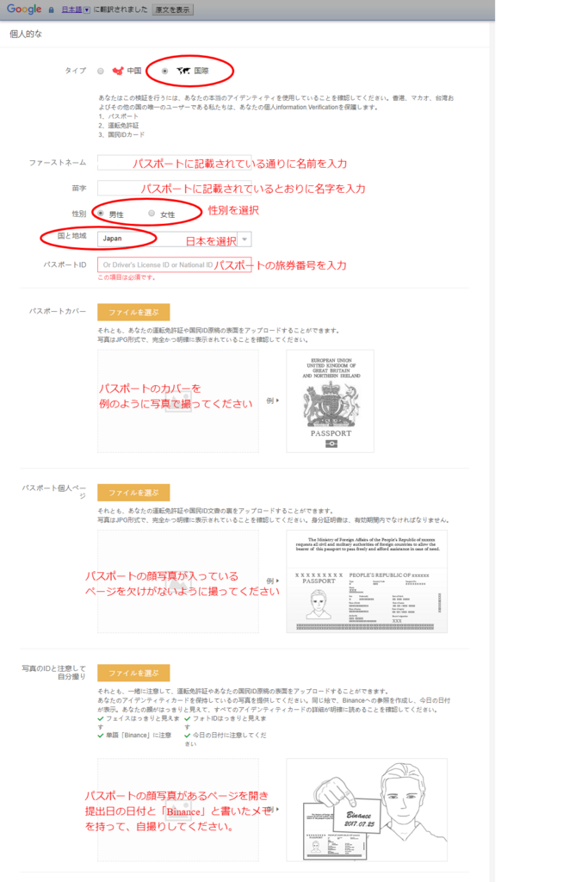
Task: Click the example arrow beside UK passport cover
Action: point(273,401)
